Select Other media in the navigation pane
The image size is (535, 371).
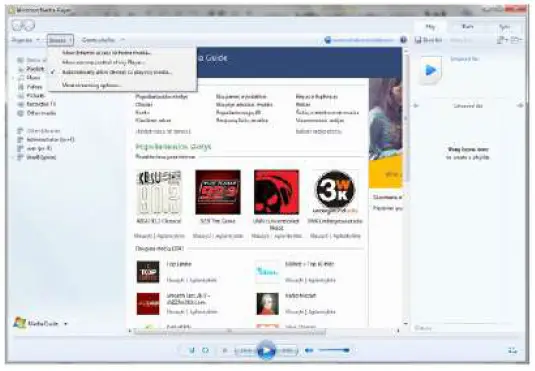point(41,113)
